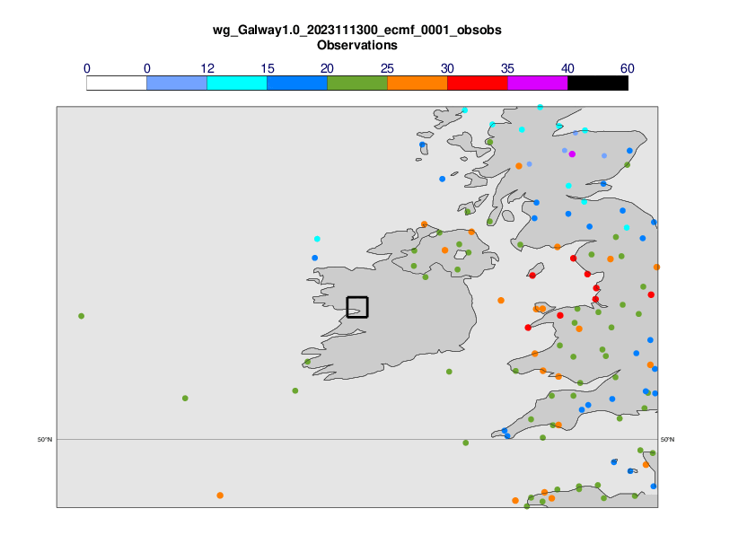Click the legend value '25'

387,68
